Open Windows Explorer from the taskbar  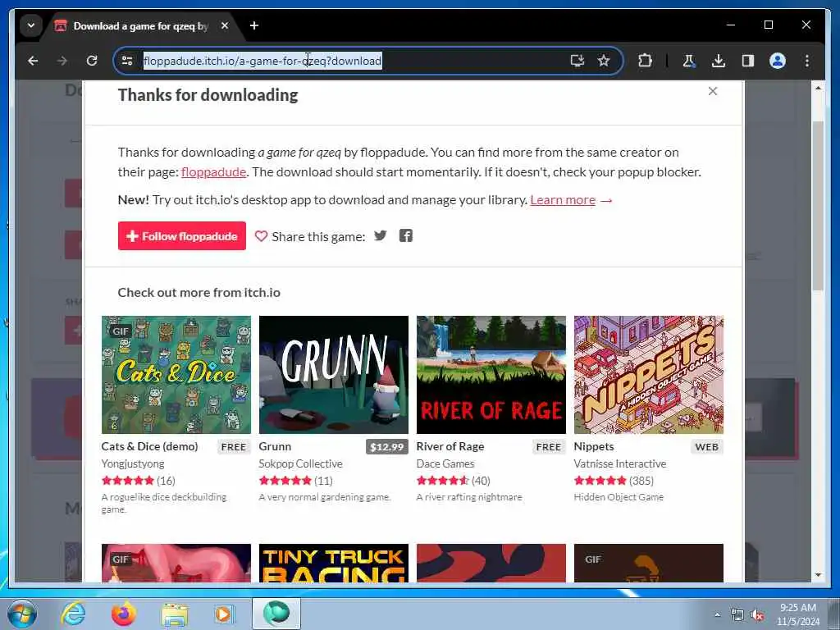pyautogui.click(x=174, y=614)
